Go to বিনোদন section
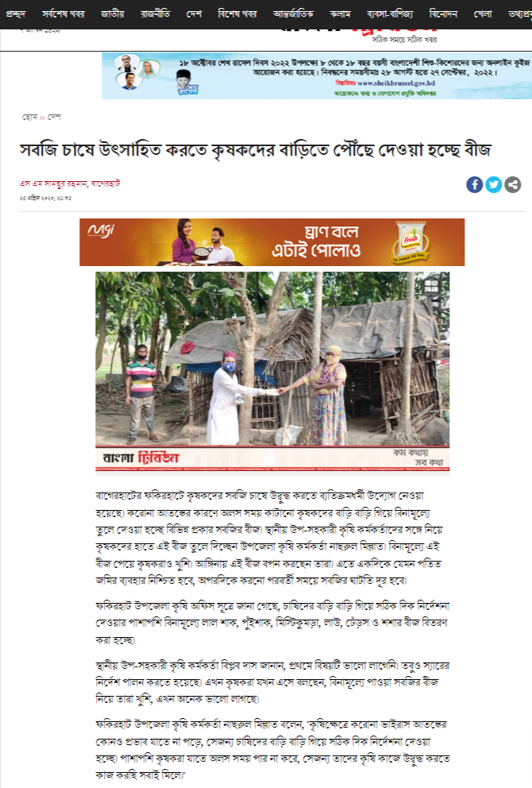Image resolution: width=532 pixels, height=788 pixels. pos(443,14)
